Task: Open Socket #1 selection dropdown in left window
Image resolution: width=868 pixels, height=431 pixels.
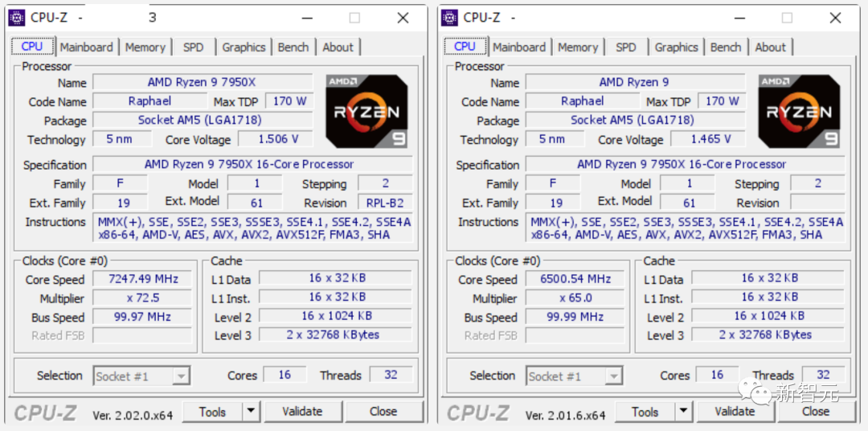Action: 142,376
